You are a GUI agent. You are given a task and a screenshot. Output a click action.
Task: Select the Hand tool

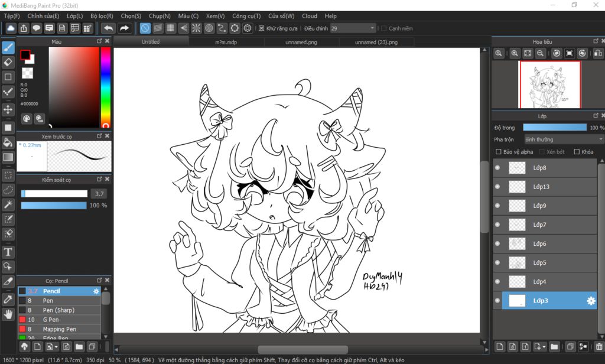coord(8,314)
